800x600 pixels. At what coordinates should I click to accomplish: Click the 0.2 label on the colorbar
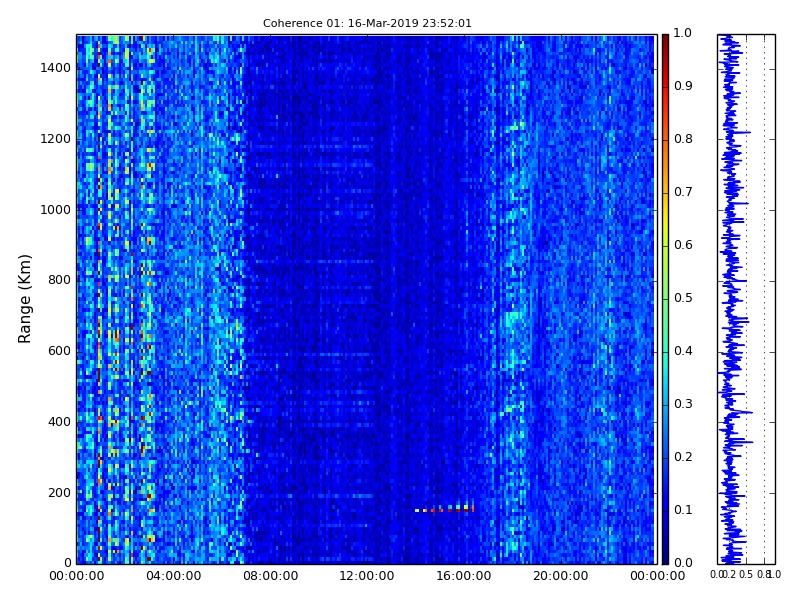click(x=683, y=457)
